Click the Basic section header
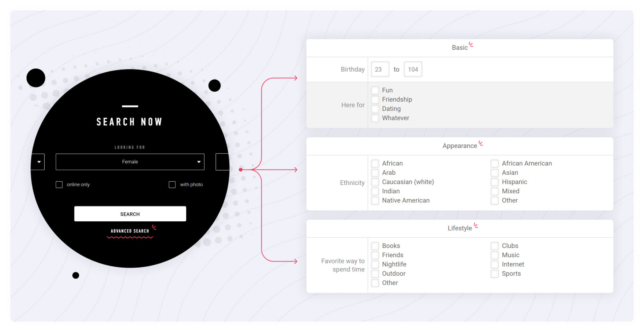The height and width of the screenshot is (332, 644). [x=459, y=48]
